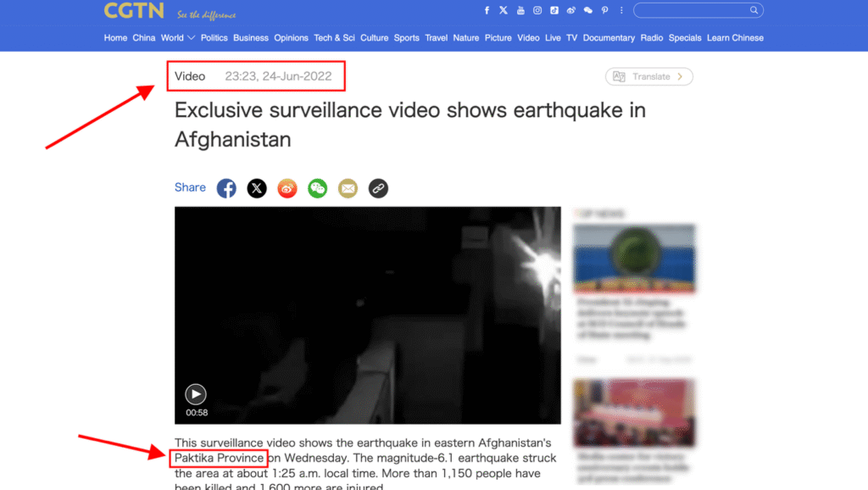This screenshot has height=490, width=868.
Task: Copy article link with chain icon
Action: click(378, 188)
